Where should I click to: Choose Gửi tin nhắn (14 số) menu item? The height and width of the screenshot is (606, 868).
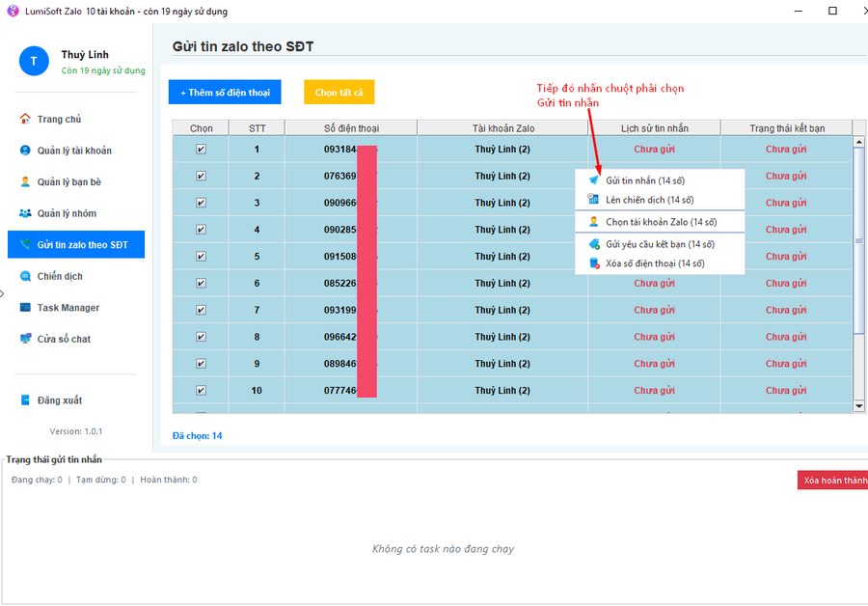644,180
